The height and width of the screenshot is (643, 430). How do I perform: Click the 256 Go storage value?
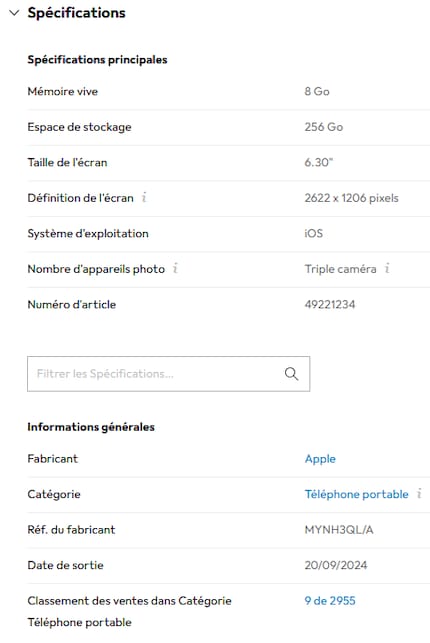(324, 127)
